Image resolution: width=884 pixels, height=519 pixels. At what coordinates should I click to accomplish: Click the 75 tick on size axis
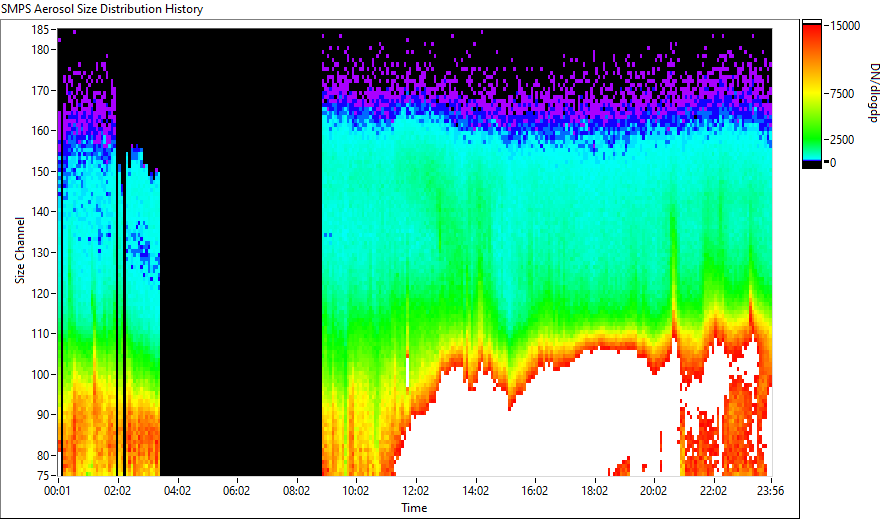point(42,475)
